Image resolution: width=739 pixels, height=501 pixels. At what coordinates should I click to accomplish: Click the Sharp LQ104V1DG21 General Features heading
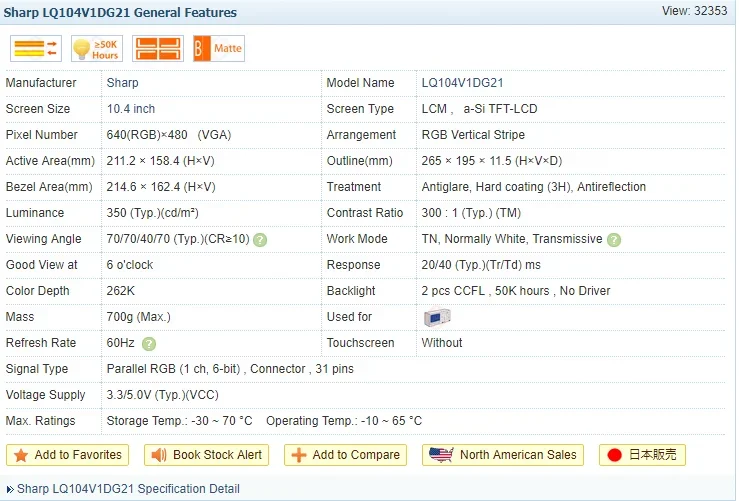[120, 13]
